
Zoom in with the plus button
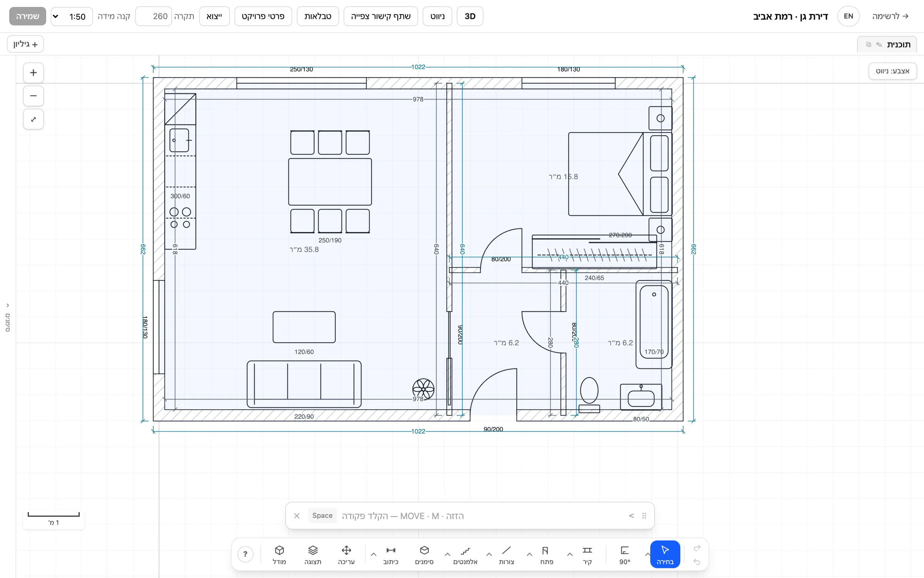[x=33, y=73]
